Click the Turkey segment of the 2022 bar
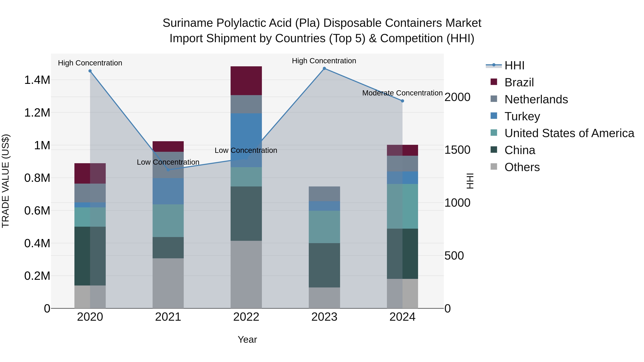 [x=246, y=140]
